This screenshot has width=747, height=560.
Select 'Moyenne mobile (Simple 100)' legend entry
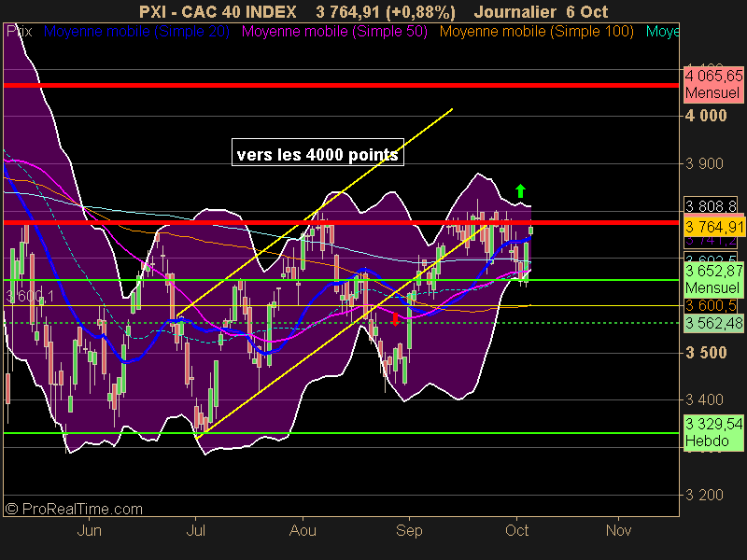(536, 32)
